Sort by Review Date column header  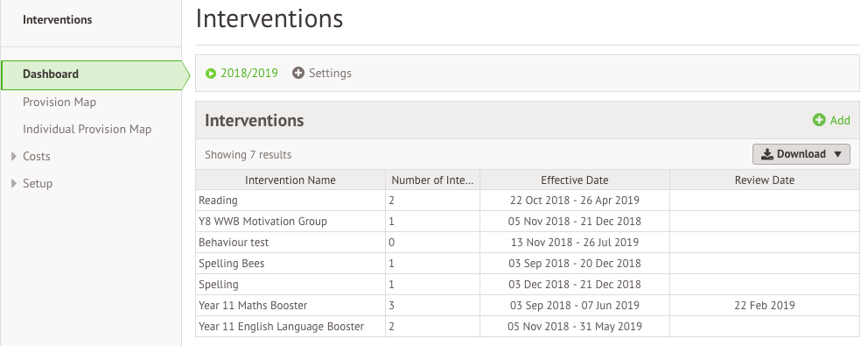pyautogui.click(x=765, y=180)
